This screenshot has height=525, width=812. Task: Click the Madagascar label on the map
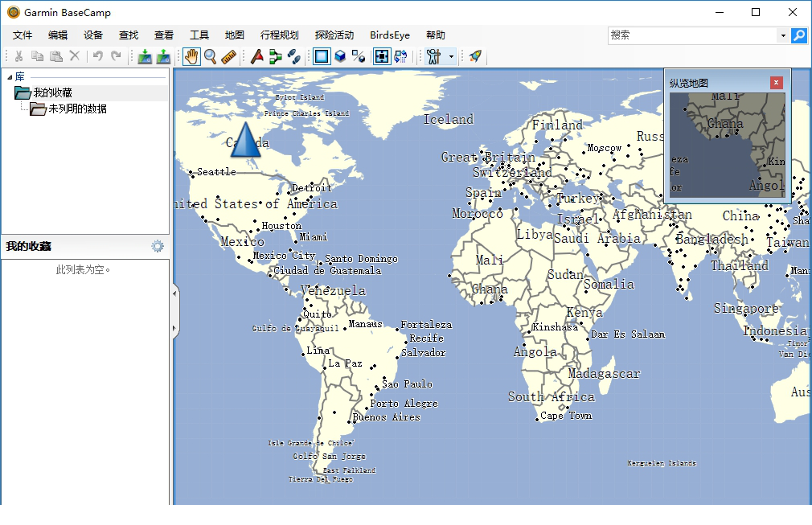coord(604,373)
